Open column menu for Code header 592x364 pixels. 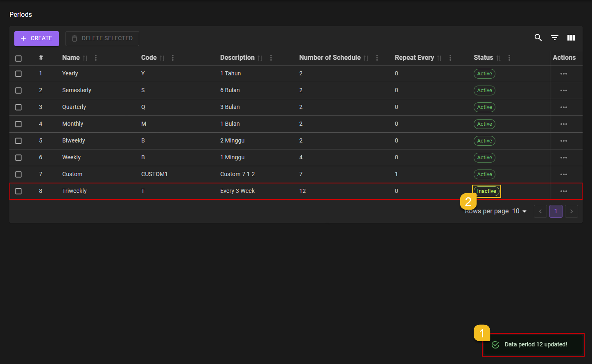(173, 58)
